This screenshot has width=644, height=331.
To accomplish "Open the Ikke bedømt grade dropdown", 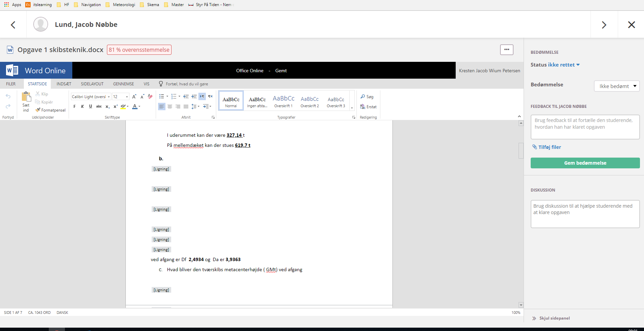I will pyautogui.click(x=617, y=86).
